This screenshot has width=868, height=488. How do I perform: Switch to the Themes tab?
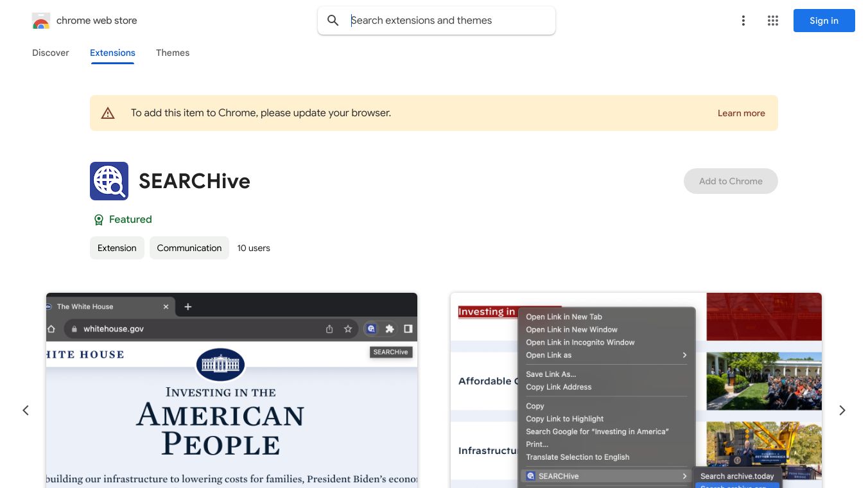[x=173, y=53]
